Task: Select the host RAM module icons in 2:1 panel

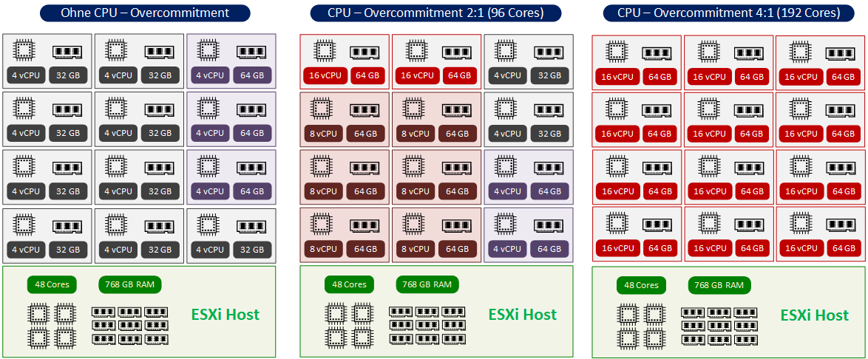Action: tap(427, 326)
